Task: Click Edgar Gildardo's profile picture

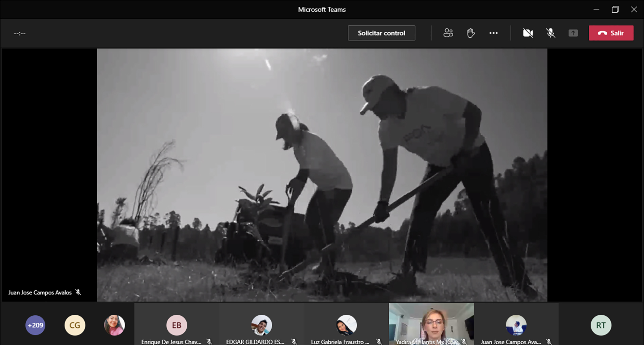Action: [261, 325]
